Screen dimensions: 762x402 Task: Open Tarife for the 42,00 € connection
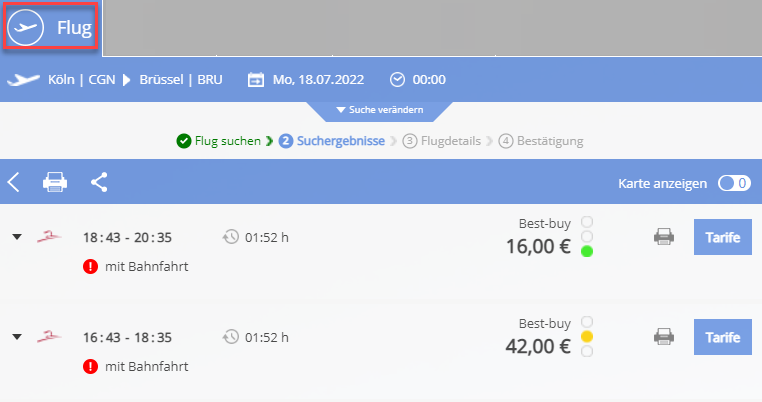click(723, 337)
